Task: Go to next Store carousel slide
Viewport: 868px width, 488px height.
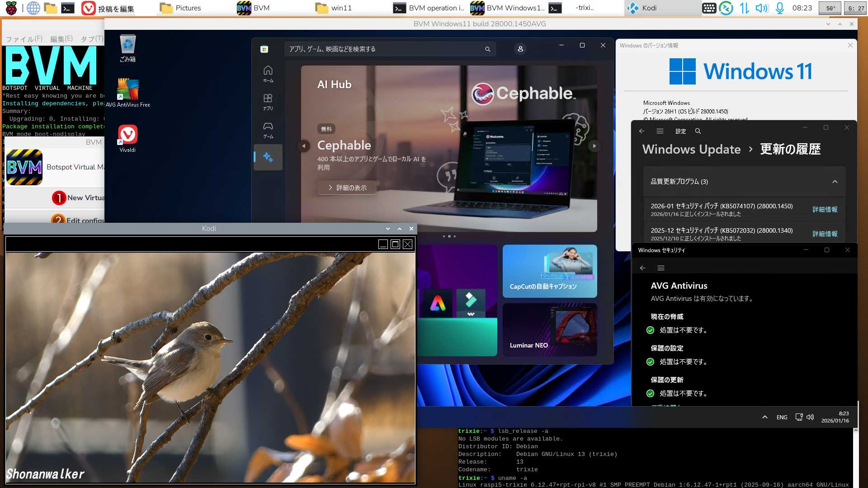Action: point(594,146)
